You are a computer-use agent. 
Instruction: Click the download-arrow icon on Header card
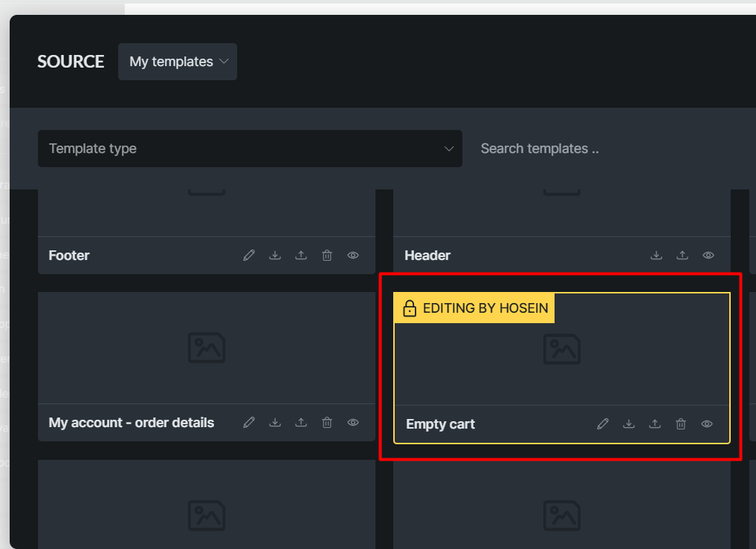coord(656,256)
